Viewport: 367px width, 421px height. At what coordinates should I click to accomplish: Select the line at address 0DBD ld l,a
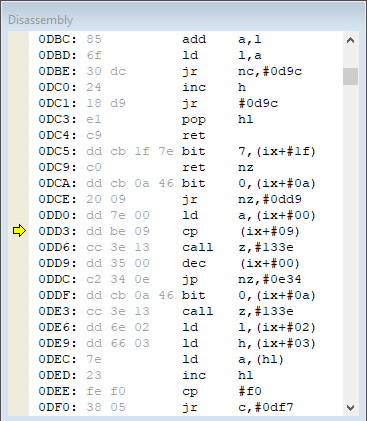[186, 55]
